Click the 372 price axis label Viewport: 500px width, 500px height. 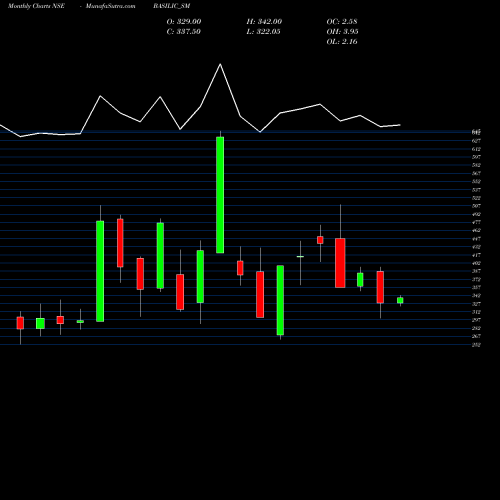tap(476, 279)
